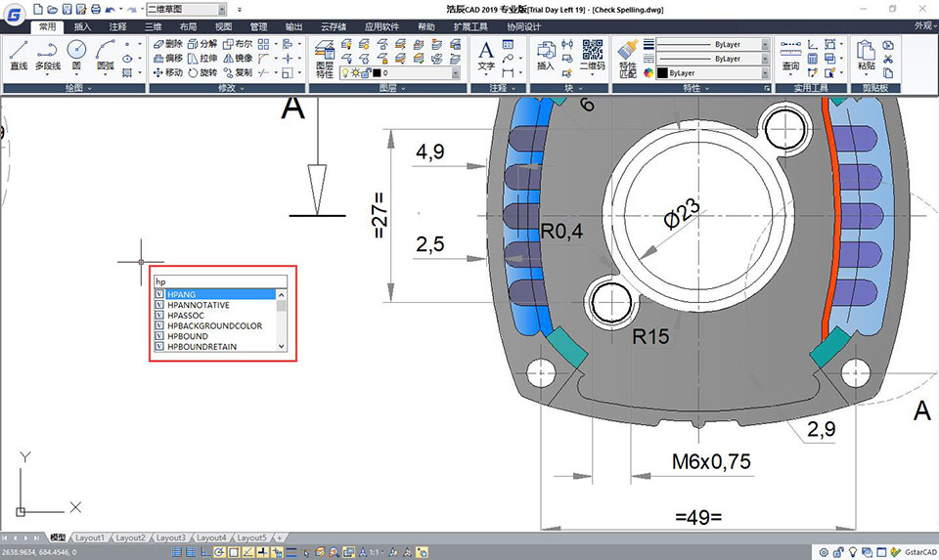This screenshot has height=560, width=939.
Task: Click the 删除 erase button
Action: [x=167, y=45]
